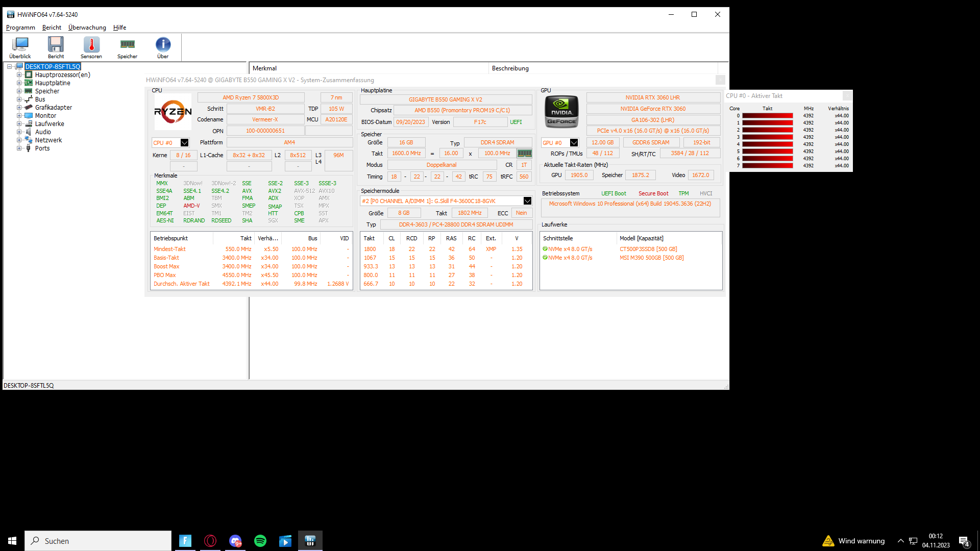This screenshot has width=980, height=551.
Task: Open Spotify from the taskbar
Action: click(260, 541)
